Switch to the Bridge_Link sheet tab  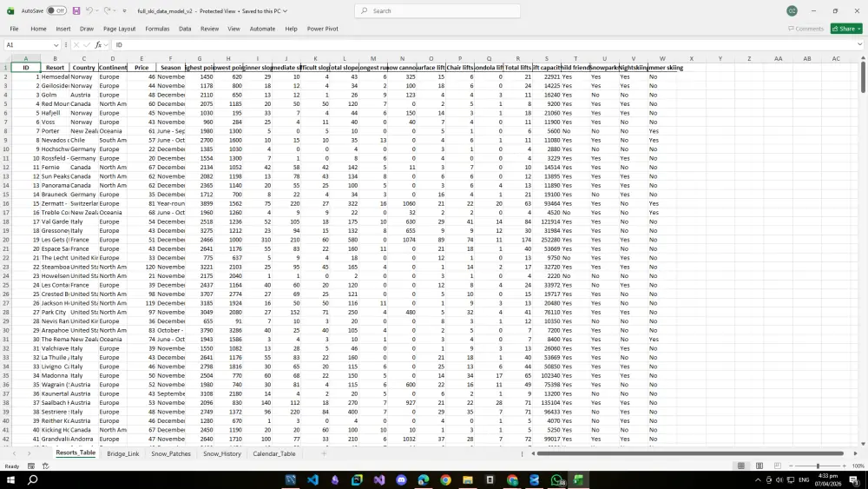123,453
